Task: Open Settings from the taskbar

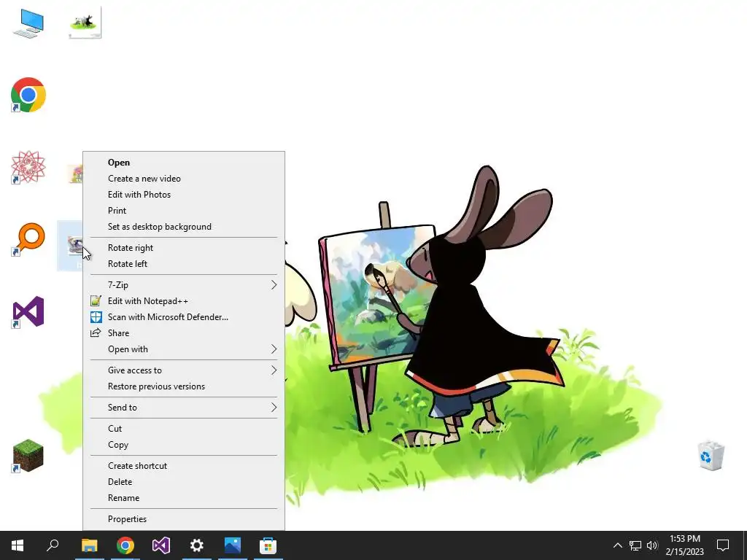Action: (197, 545)
